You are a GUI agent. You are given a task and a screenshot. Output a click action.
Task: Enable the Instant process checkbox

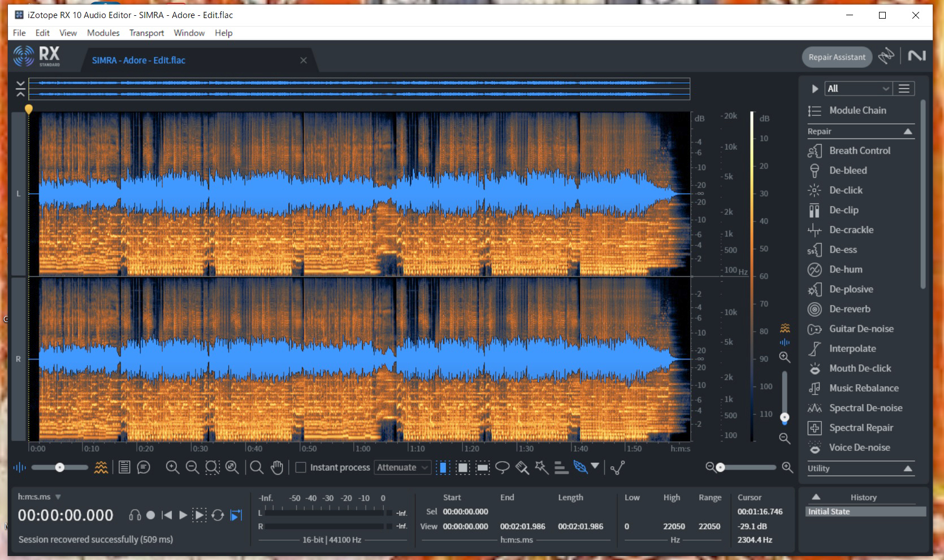point(301,467)
